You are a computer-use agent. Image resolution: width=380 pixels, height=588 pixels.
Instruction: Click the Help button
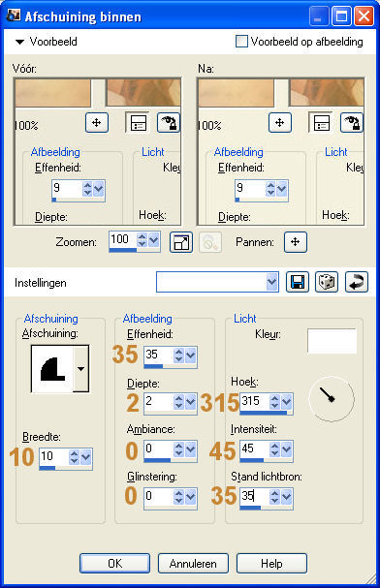(x=271, y=563)
